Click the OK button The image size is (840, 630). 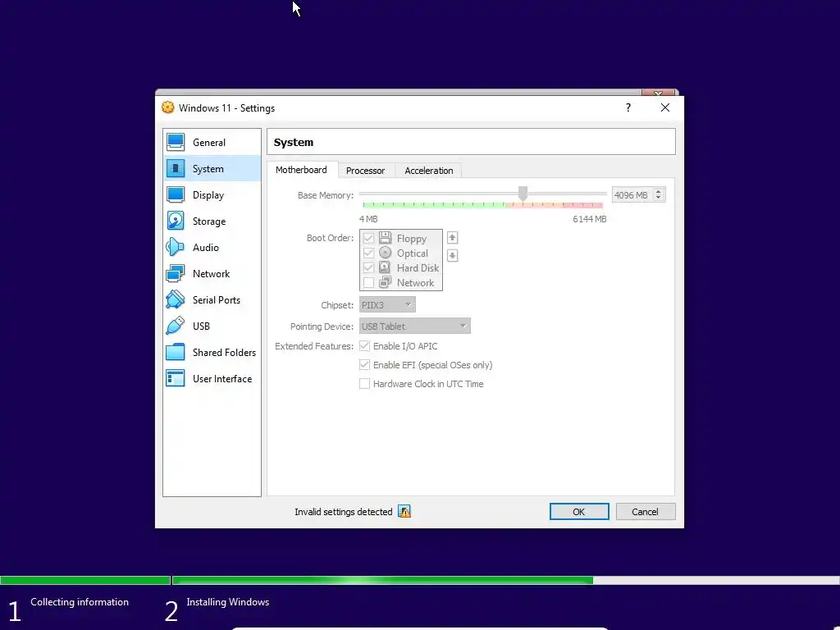point(579,512)
